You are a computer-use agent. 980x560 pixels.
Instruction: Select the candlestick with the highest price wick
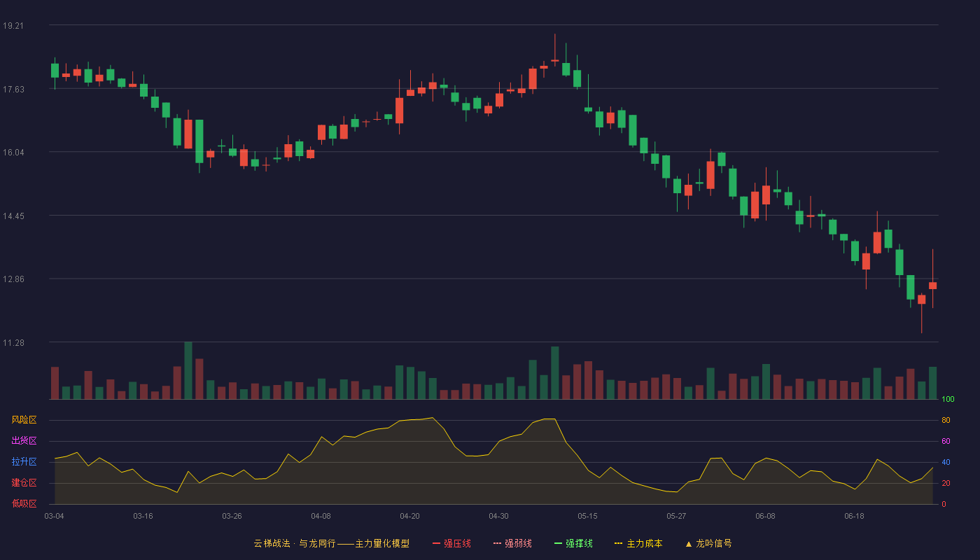point(555,50)
